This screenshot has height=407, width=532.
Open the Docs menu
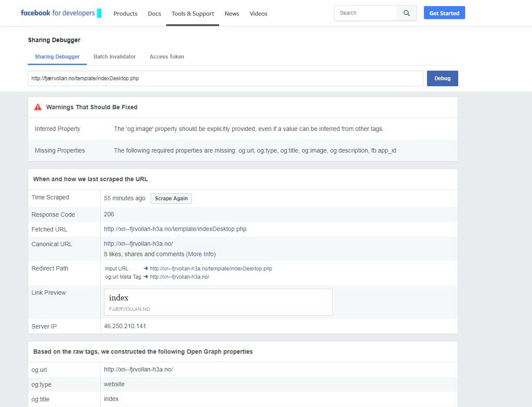pos(154,13)
